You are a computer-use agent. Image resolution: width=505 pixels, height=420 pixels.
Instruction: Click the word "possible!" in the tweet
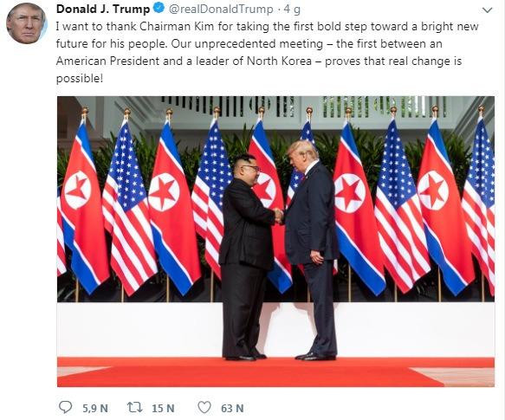80,79
